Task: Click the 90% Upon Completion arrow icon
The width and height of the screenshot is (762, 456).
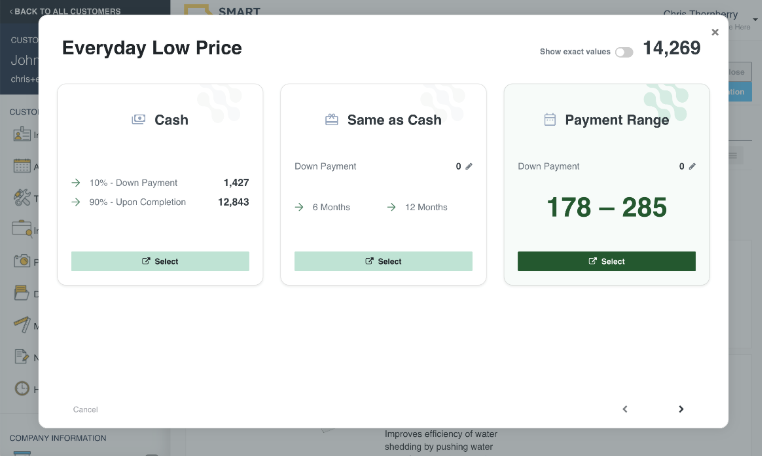Action: click(76, 202)
